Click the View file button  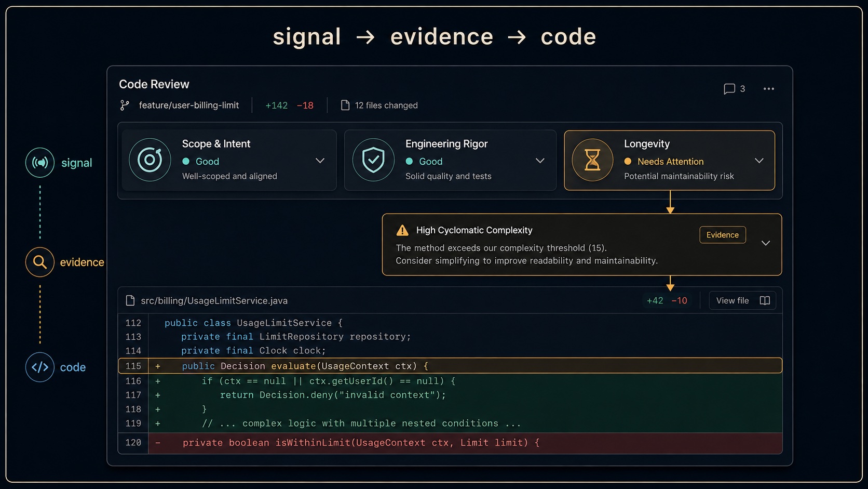pyautogui.click(x=742, y=300)
